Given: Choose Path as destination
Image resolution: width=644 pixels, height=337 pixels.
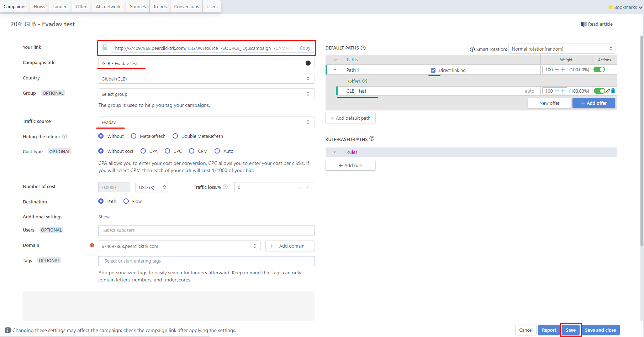Looking at the screenshot, I should (x=101, y=201).
